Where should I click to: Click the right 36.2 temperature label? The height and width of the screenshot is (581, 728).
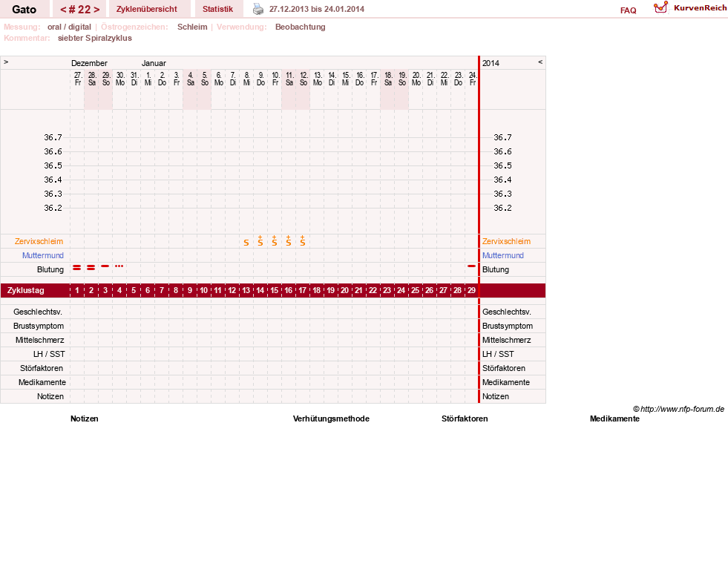click(502, 208)
